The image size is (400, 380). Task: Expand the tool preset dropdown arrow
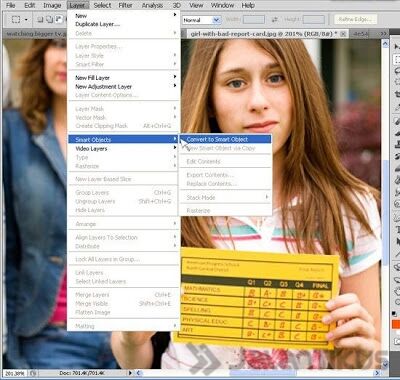point(26,20)
